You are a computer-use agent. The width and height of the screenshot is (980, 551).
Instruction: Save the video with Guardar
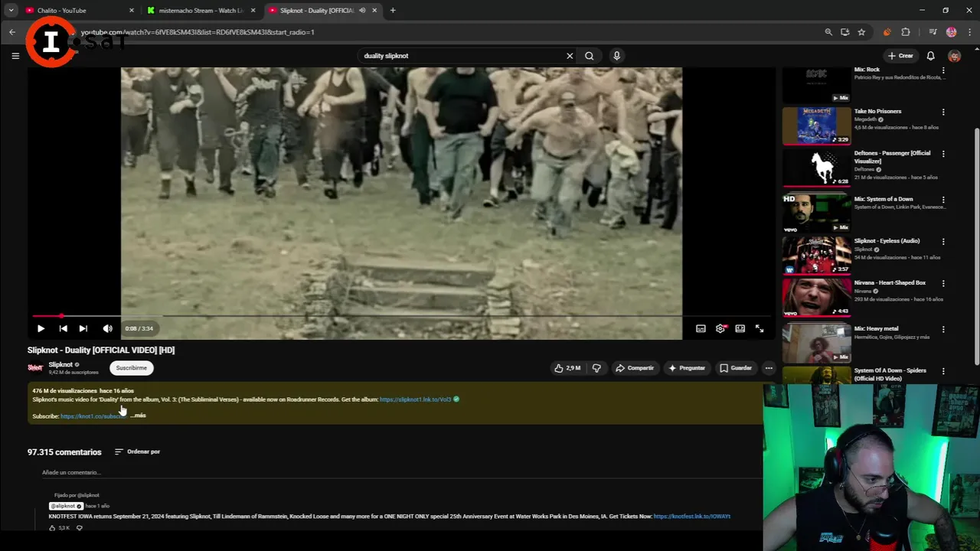coord(736,368)
